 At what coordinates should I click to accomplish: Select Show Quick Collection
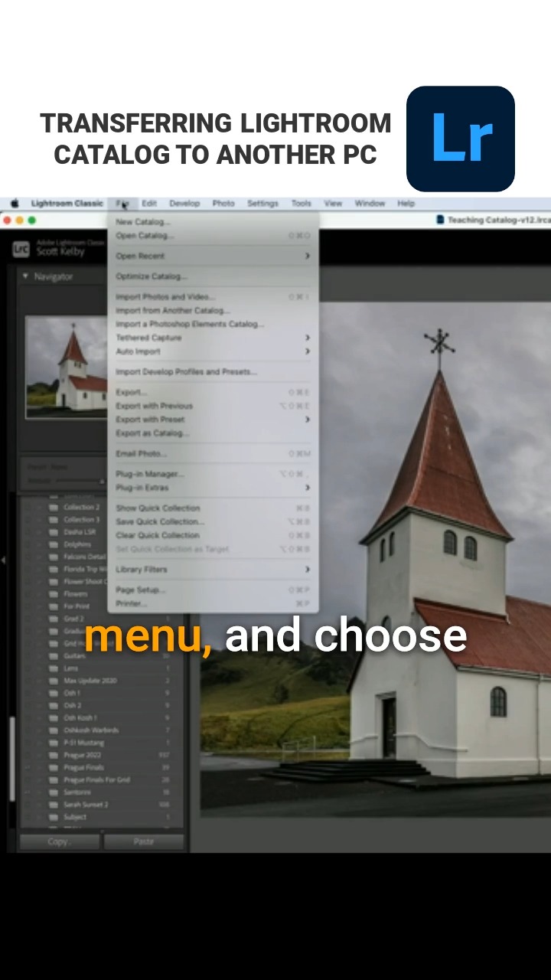[x=213, y=508]
